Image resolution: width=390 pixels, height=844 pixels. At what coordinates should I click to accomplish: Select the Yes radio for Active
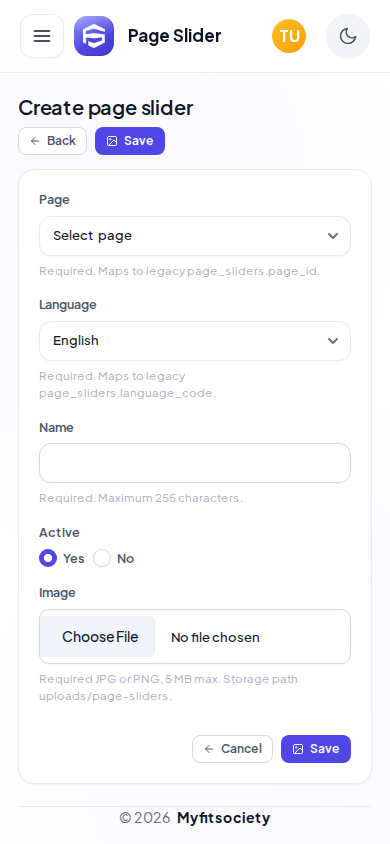tap(48, 558)
